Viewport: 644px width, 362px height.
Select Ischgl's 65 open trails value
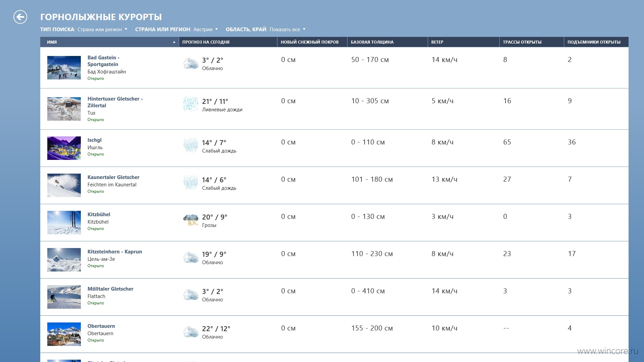(507, 142)
